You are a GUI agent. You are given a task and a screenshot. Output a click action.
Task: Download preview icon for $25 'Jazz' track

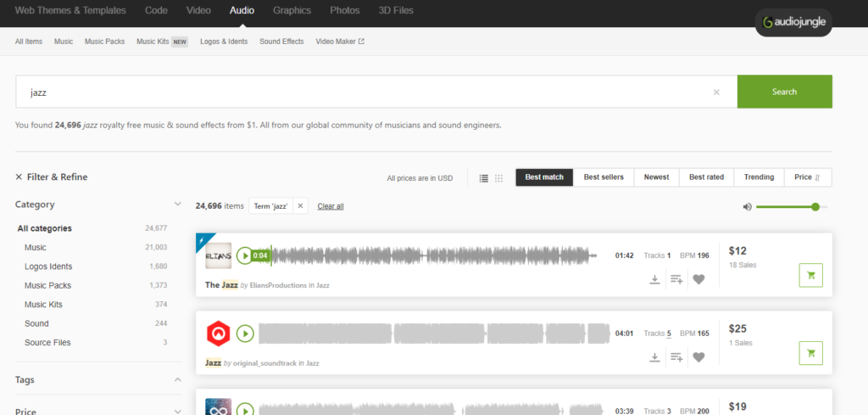(654, 356)
